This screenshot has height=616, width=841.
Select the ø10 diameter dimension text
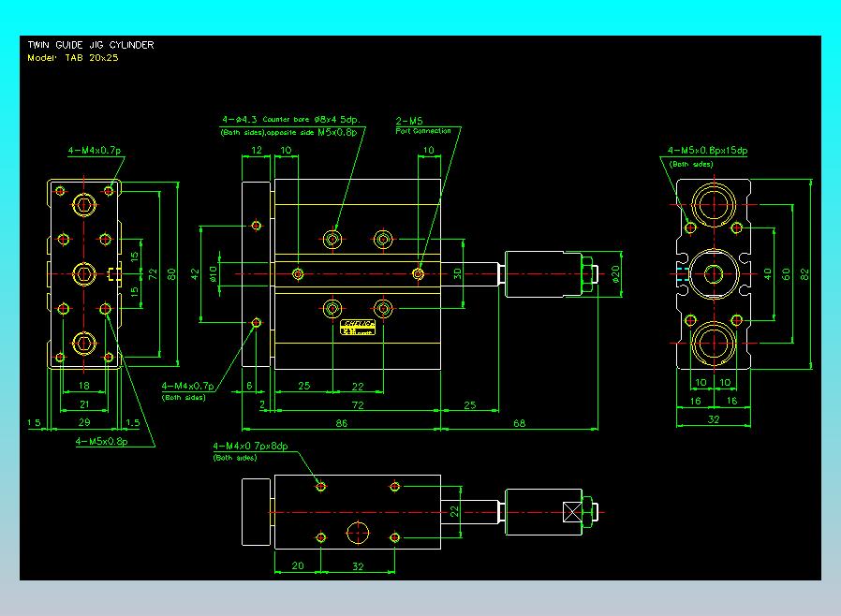point(213,272)
